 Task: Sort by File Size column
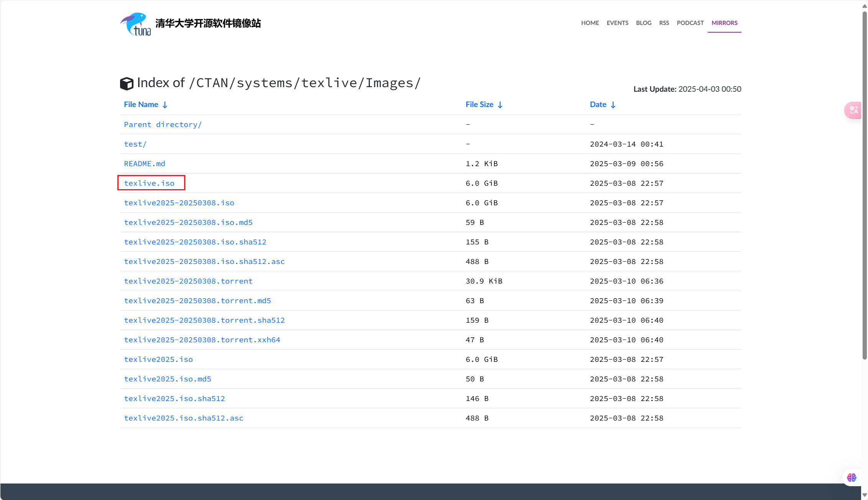tap(484, 104)
